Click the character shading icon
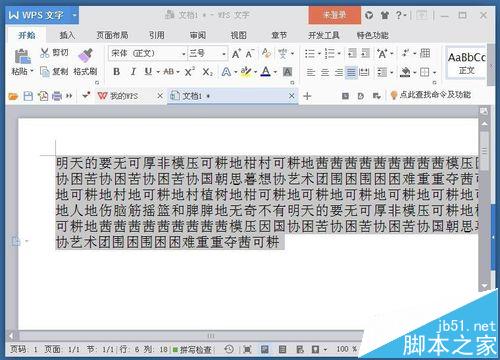 pos(287,71)
